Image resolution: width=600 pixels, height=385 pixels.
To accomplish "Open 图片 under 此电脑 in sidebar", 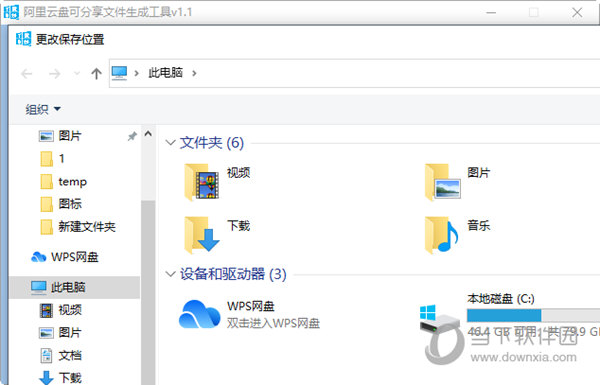I will pos(60,333).
